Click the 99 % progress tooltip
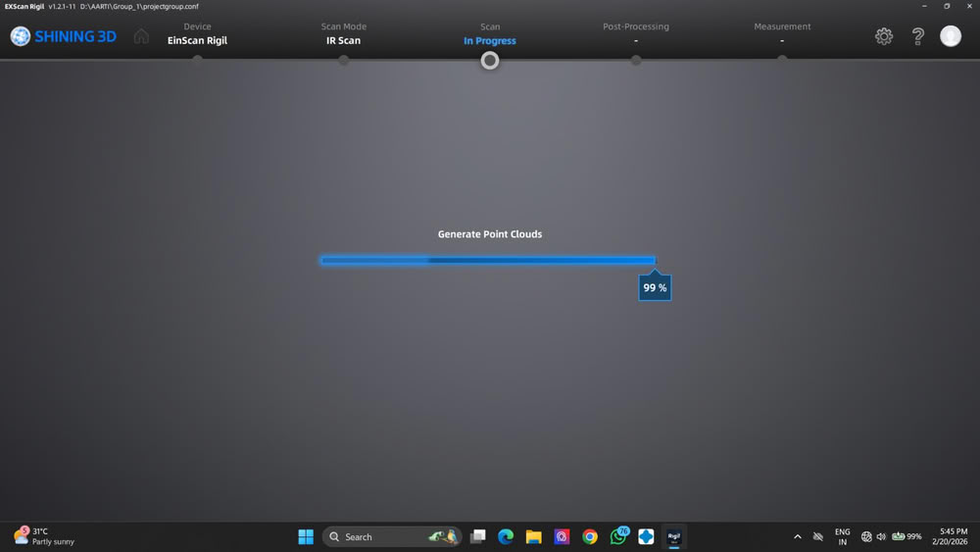The height and width of the screenshot is (552, 980). tap(655, 287)
